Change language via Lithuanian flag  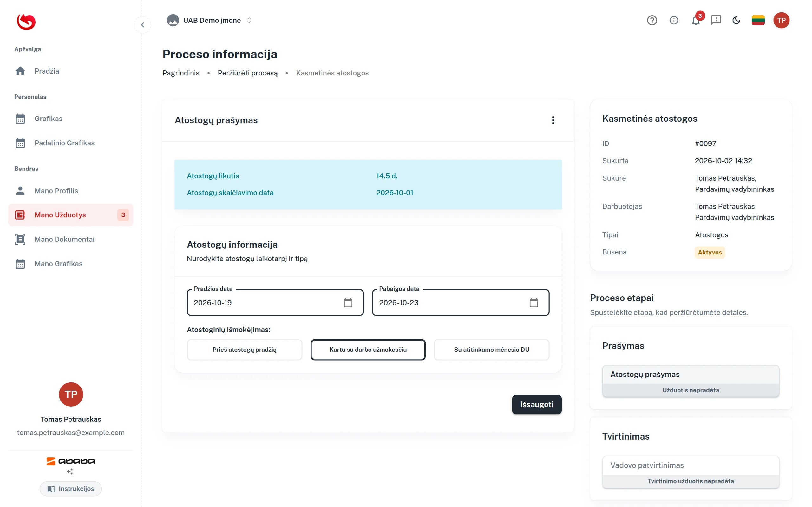pos(758,21)
